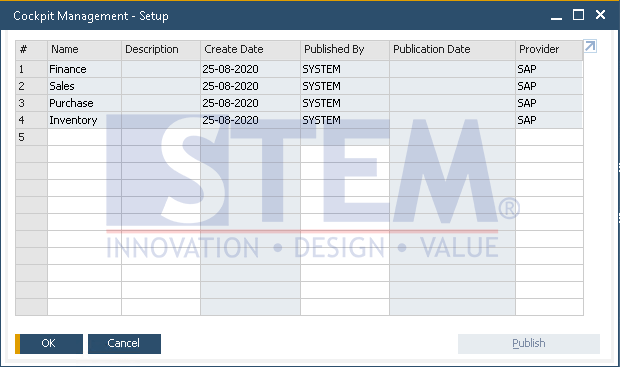Click the Publication Date cell of the Finance row
The width and height of the screenshot is (620, 367).
[x=452, y=69]
